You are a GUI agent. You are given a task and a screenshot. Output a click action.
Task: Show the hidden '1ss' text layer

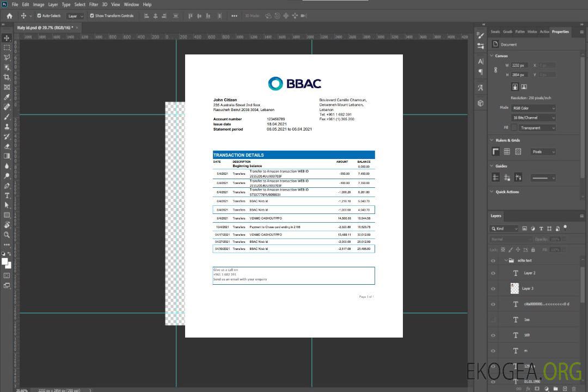point(493,320)
